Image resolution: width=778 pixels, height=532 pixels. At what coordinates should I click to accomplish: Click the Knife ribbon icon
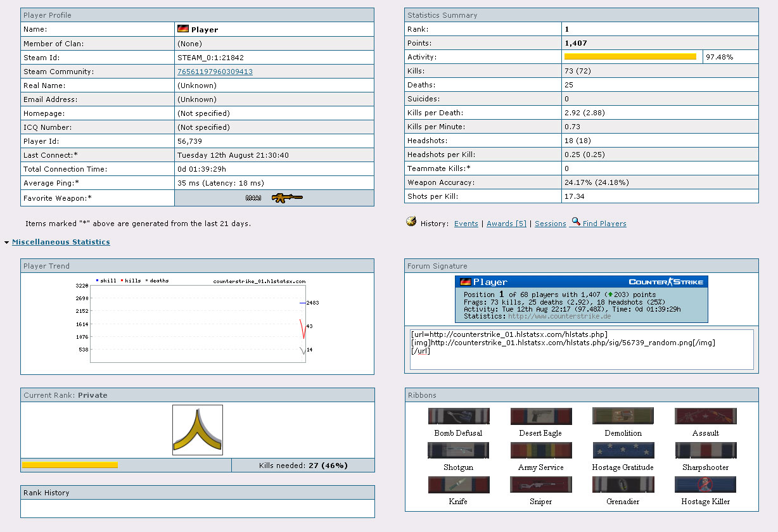458,484
